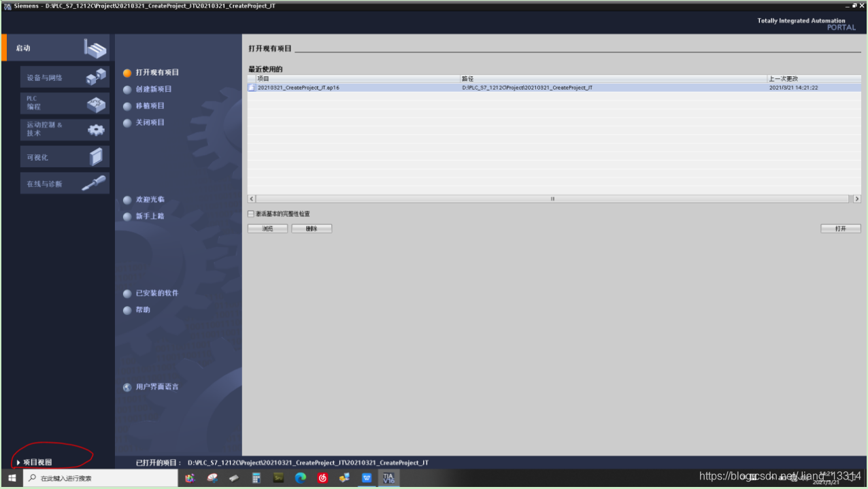Click the Start portal icon
868x489 pixels.
pos(95,48)
